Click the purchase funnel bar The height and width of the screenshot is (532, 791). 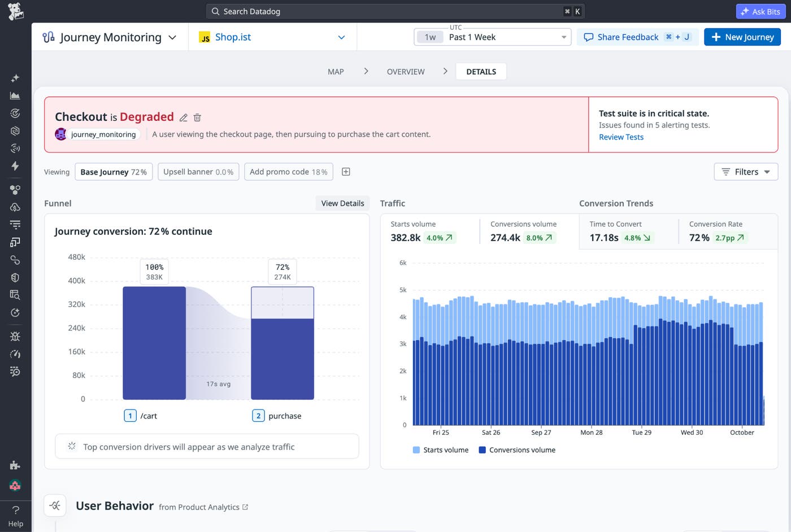click(x=282, y=343)
